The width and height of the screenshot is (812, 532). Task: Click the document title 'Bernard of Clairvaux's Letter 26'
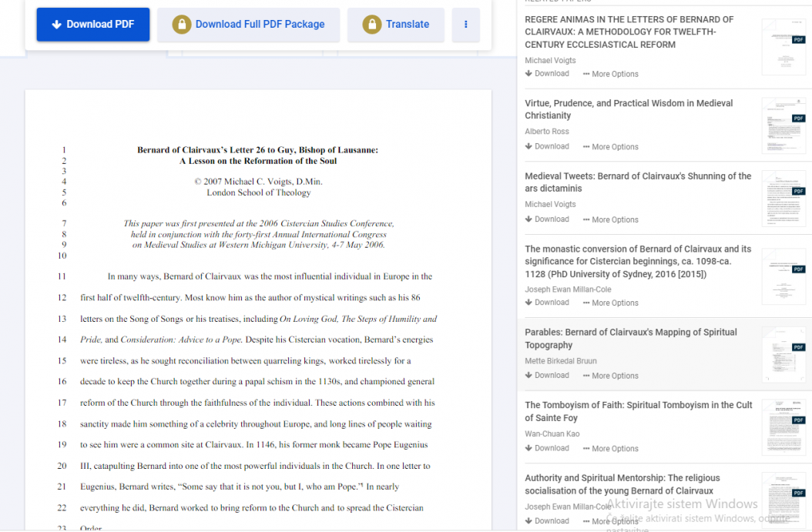coord(257,156)
